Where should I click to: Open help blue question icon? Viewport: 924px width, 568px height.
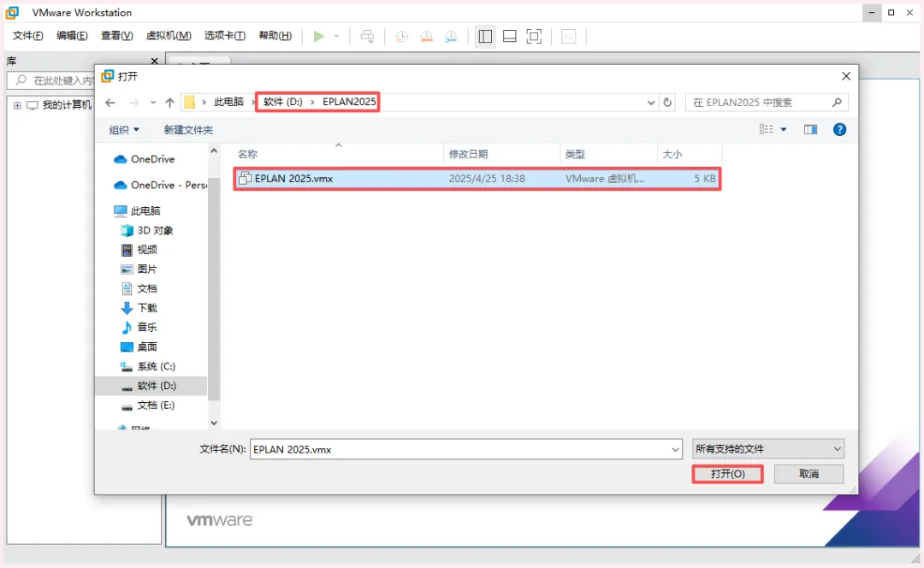tap(840, 130)
